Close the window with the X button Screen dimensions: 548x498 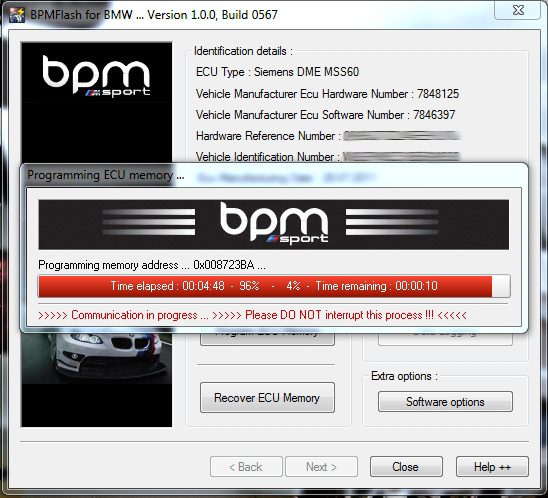tap(518, 10)
